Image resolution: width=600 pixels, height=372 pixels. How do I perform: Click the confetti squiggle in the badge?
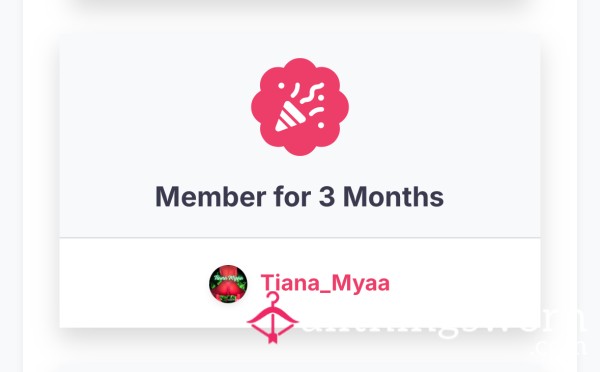tap(312, 94)
